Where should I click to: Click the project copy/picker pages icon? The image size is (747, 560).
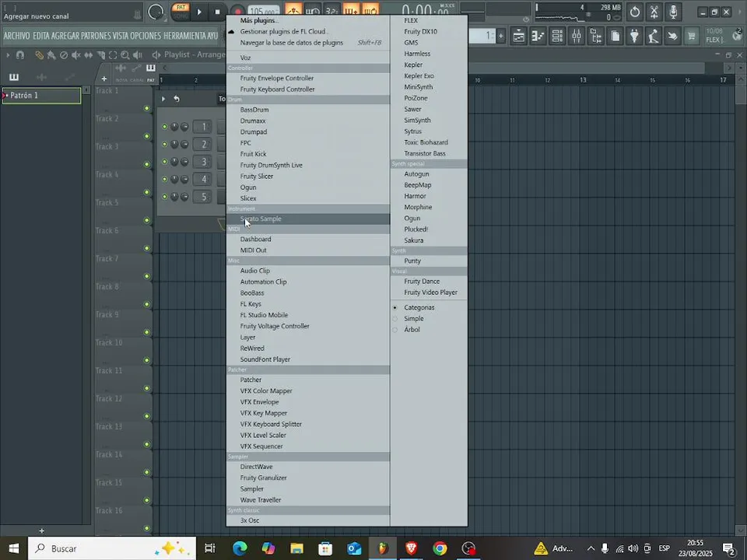[615, 37]
